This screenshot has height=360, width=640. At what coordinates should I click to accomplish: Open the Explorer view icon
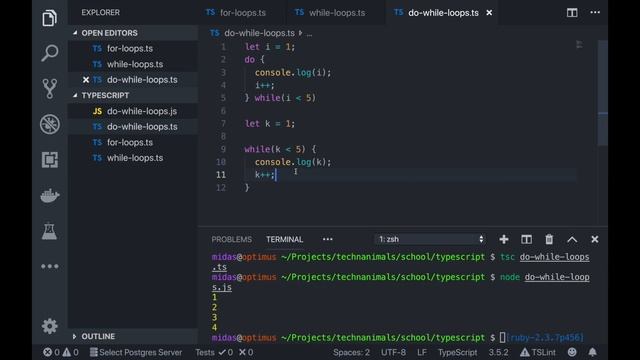click(x=49, y=18)
